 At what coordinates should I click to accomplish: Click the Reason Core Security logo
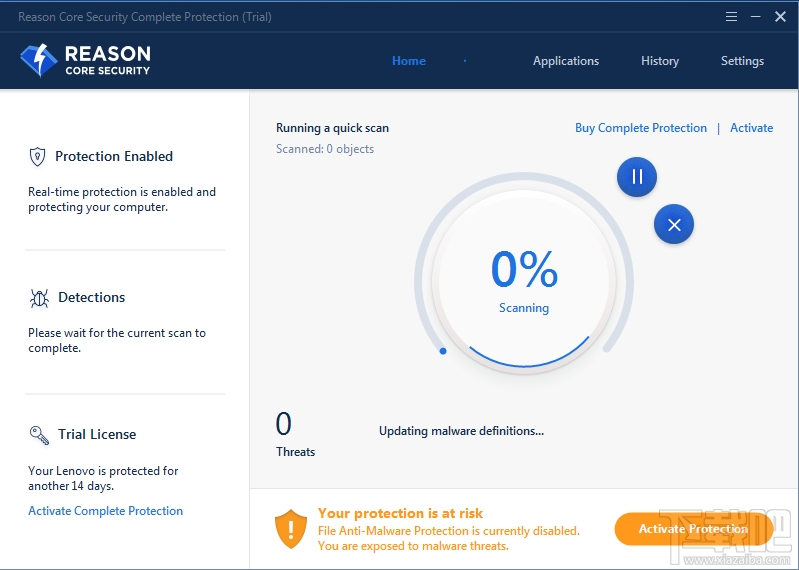click(85, 61)
